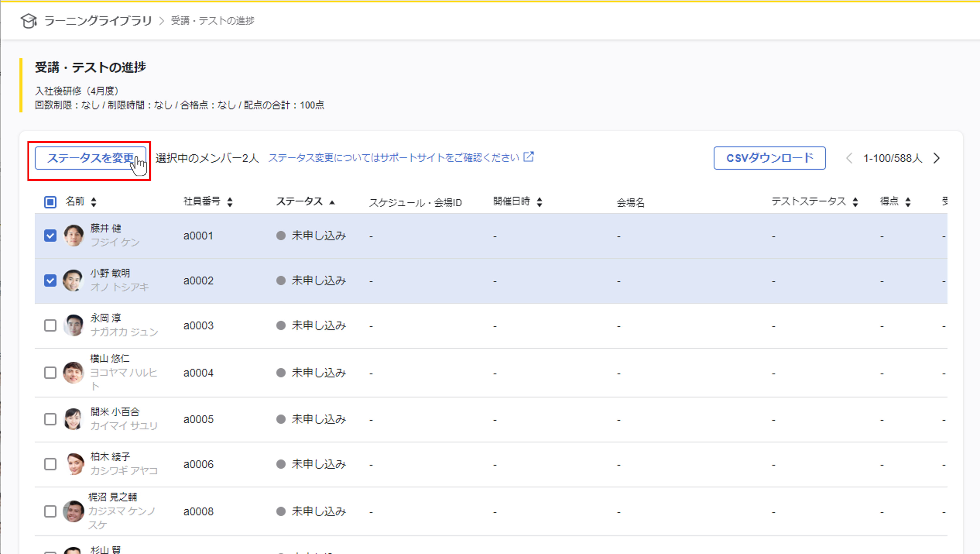This screenshot has height=554, width=980.
Task: Click the external link icon beside support text
Action: (529, 157)
